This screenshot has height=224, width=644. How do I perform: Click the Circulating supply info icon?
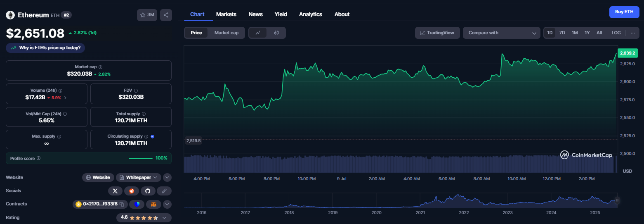(146, 136)
